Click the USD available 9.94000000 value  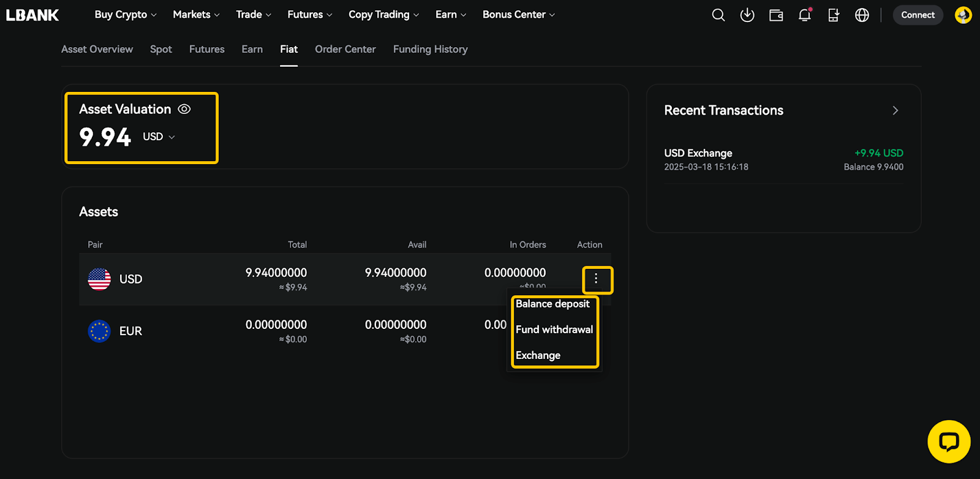pos(396,273)
